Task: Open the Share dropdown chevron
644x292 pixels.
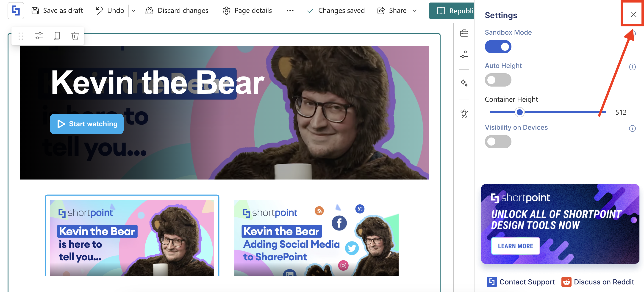Action: point(414,11)
